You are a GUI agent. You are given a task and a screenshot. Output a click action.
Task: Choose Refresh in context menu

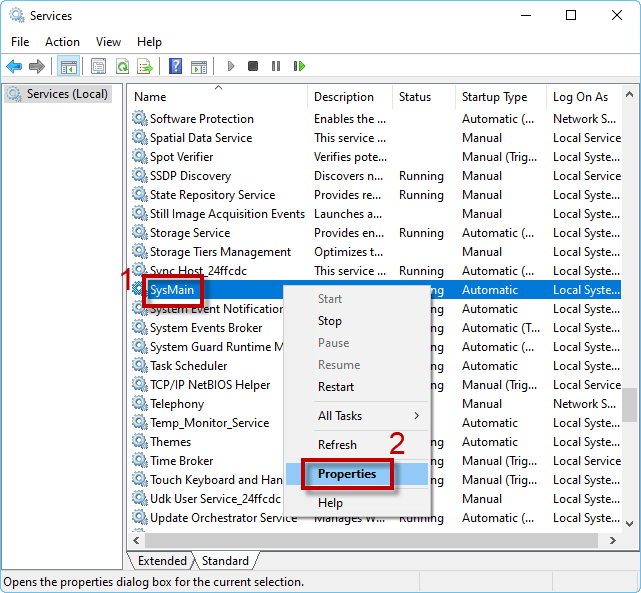pyautogui.click(x=357, y=445)
